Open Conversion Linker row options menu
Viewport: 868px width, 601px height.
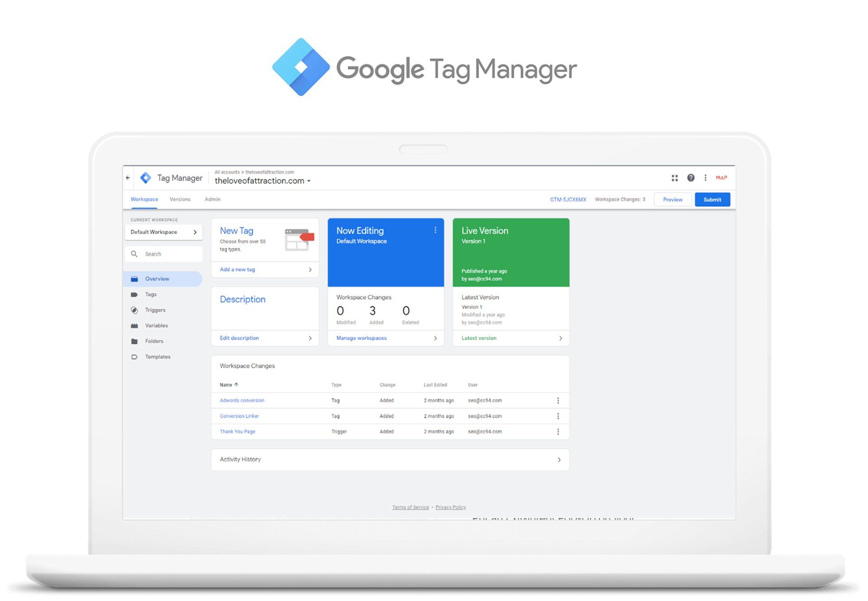tap(558, 416)
